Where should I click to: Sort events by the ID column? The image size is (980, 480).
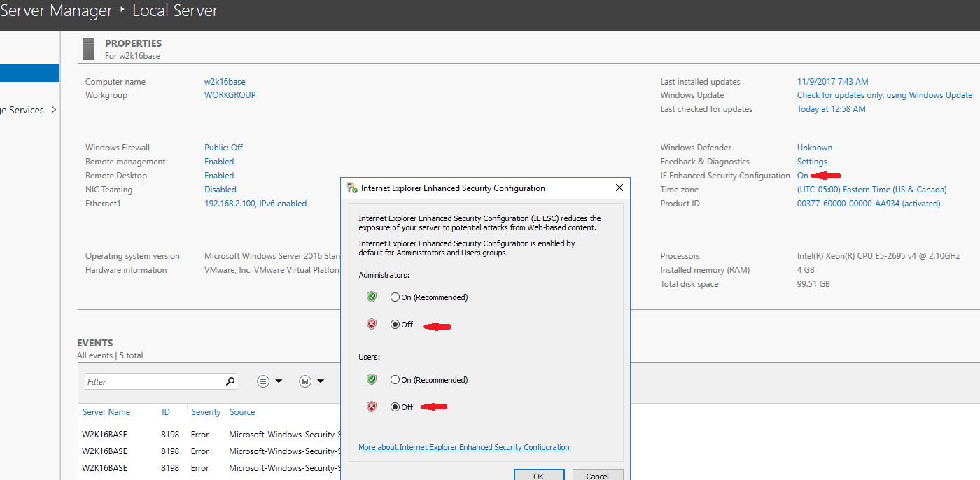tap(166, 412)
